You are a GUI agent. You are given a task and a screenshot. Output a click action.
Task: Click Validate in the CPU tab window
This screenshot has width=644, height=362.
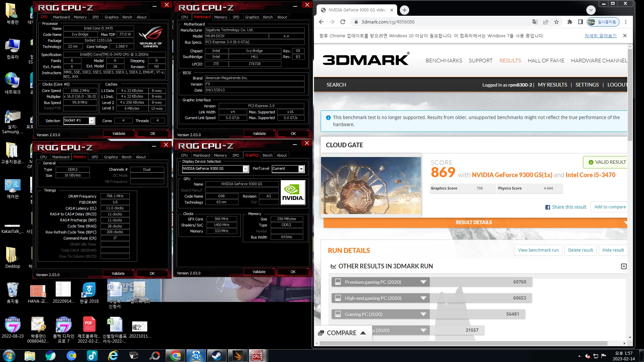[119, 134]
